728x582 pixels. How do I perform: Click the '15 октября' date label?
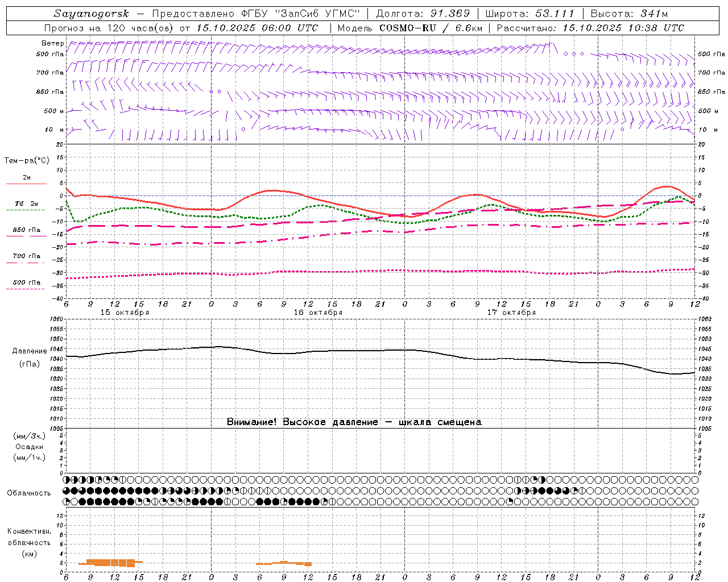[x=125, y=313]
